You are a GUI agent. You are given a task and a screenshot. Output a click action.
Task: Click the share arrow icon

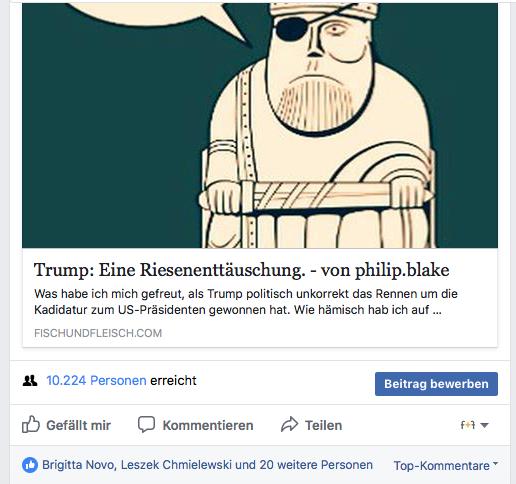point(289,424)
